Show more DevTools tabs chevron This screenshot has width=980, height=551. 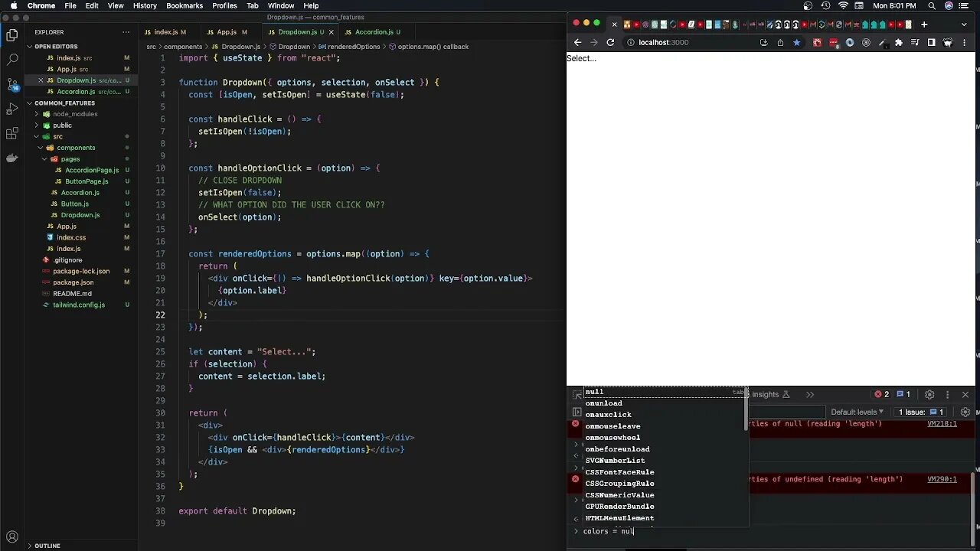tap(810, 394)
